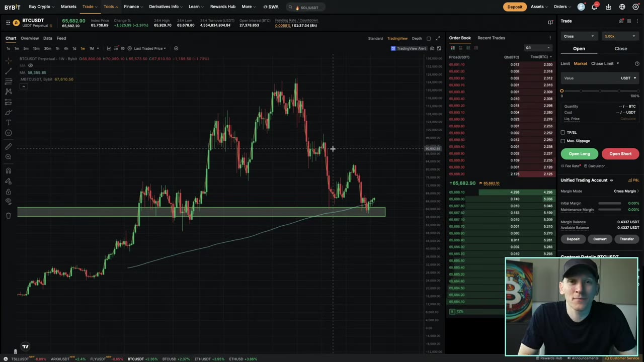644x362 pixels.
Task: Open the notifications bell
Action: point(595,7)
